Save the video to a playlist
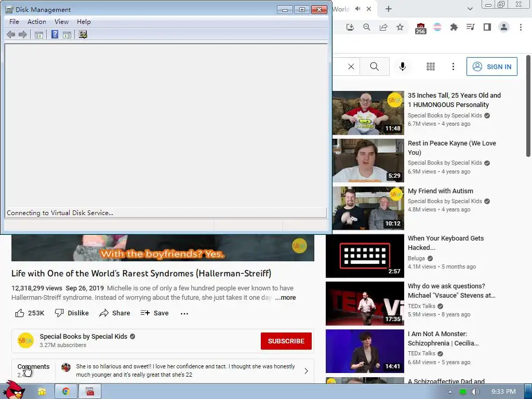Viewport: 532px width, 399px height. 155,313
